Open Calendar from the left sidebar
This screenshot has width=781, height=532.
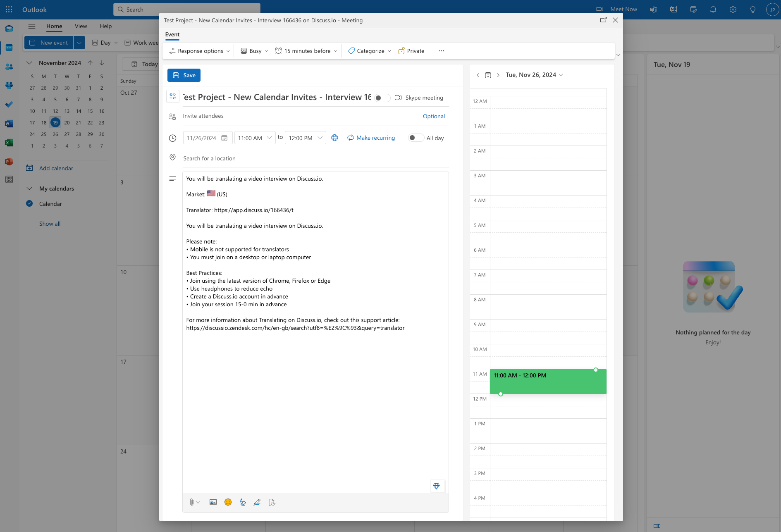pyautogui.click(x=9, y=48)
